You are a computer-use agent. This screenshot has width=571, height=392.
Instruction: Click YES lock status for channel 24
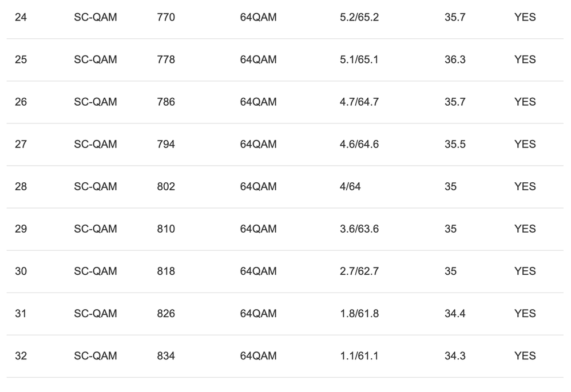[525, 17]
